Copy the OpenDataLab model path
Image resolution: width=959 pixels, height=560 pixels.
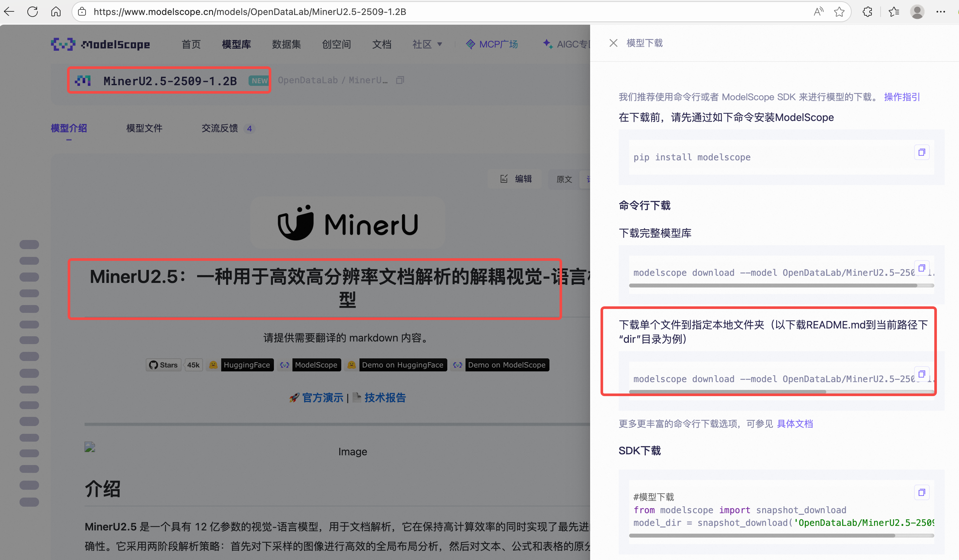pos(400,80)
